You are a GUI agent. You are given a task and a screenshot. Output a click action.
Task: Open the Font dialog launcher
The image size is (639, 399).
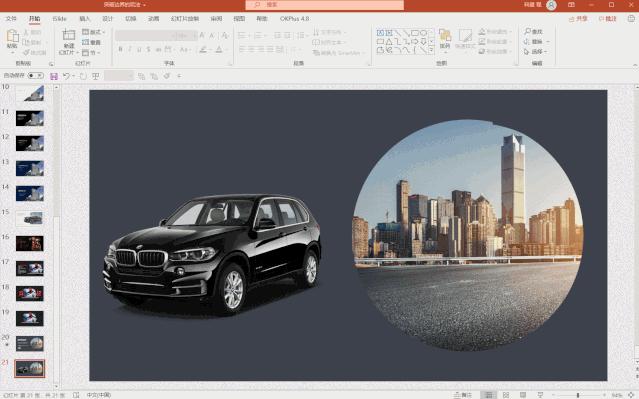[230, 64]
